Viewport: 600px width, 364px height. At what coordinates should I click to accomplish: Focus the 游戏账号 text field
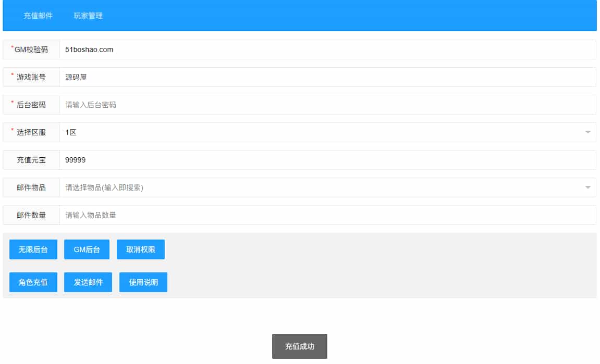pyautogui.click(x=327, y=77)
